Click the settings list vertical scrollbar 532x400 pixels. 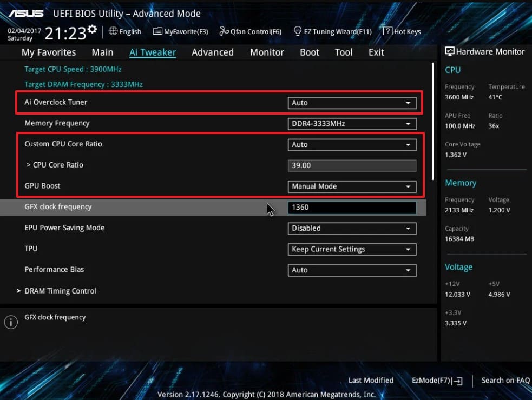(x=432, y=122)
